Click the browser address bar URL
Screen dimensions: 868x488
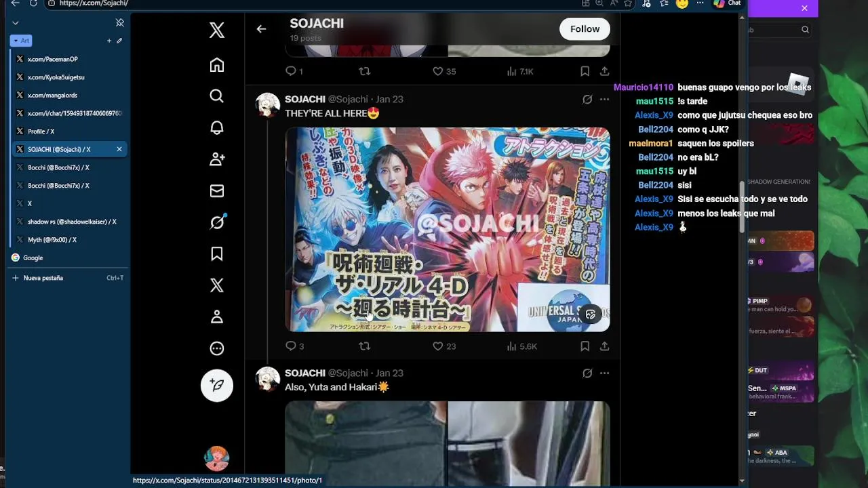click(x=94, y=3)
